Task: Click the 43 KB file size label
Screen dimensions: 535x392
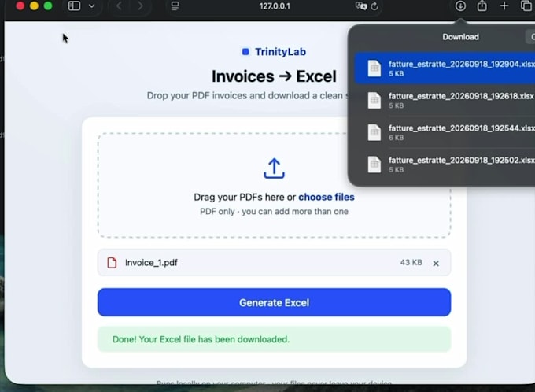Action: 411,263
